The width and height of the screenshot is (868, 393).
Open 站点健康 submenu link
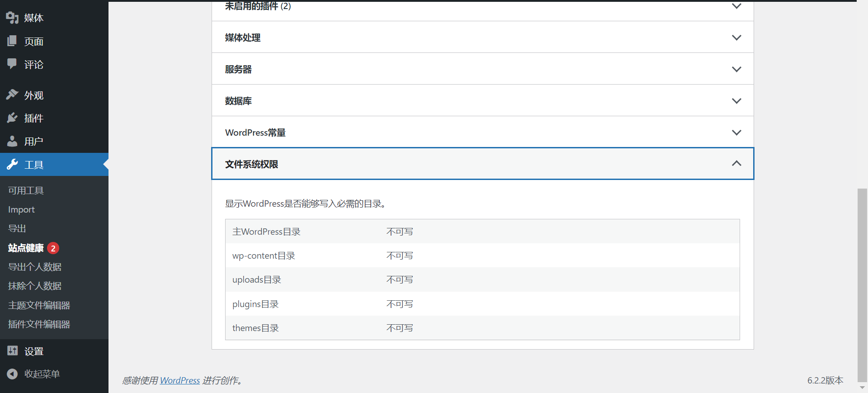tap(26, 248)
